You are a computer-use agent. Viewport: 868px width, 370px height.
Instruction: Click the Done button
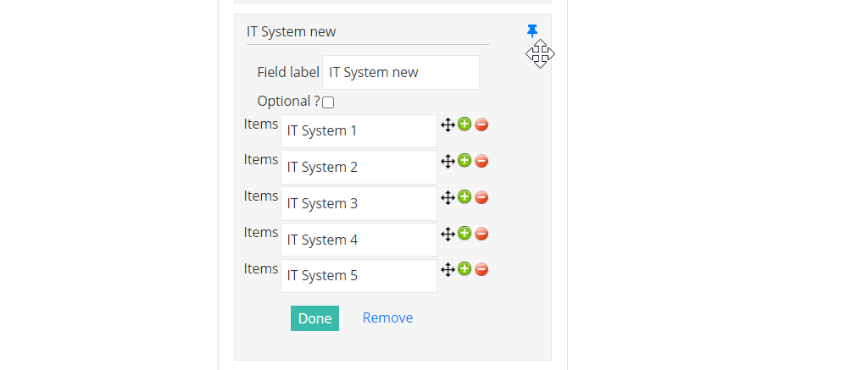[315, 318]
